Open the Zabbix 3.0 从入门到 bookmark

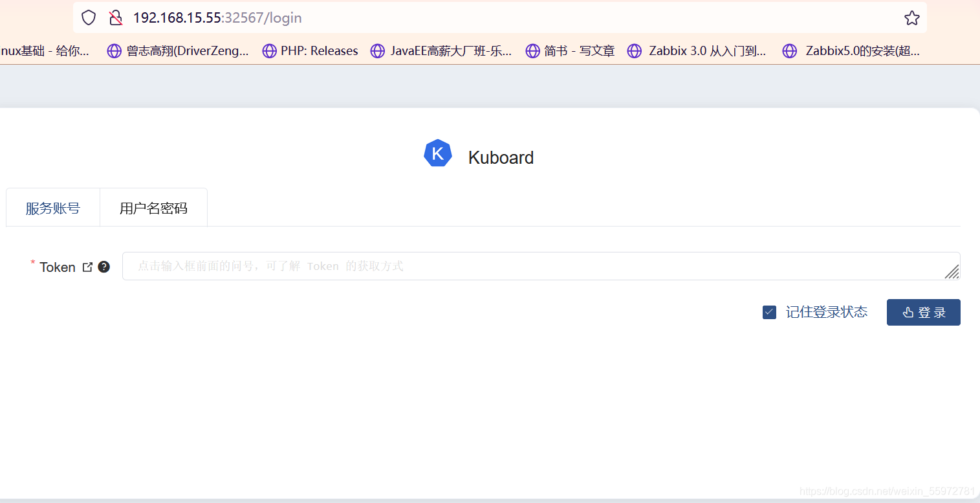pos(697,50)
